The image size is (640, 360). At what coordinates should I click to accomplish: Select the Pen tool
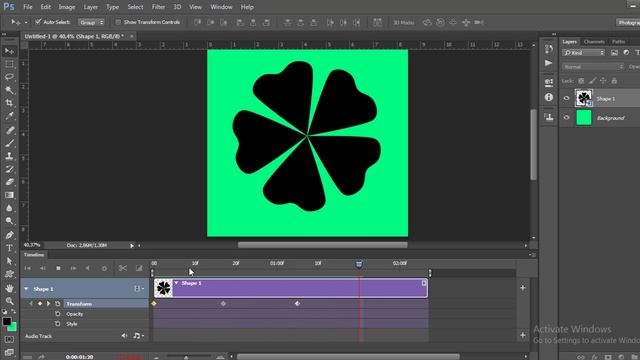pyautogui.click(x=9, y=235)
